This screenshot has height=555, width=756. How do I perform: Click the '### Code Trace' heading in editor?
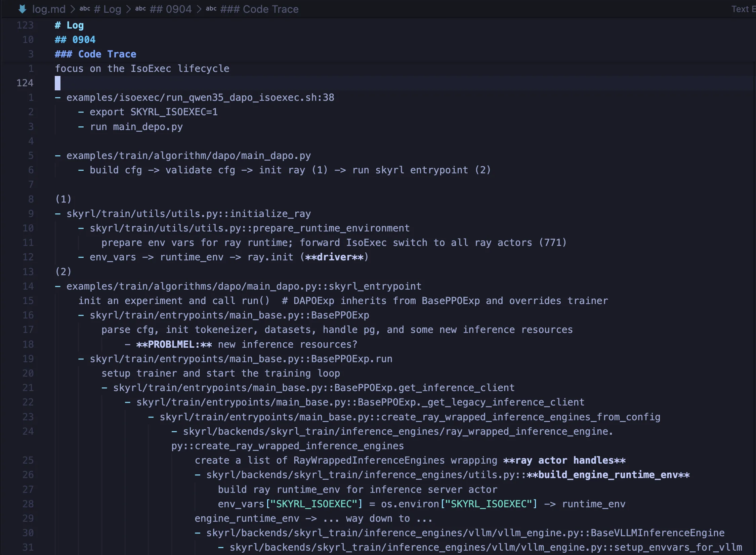[x=96, y=54]
